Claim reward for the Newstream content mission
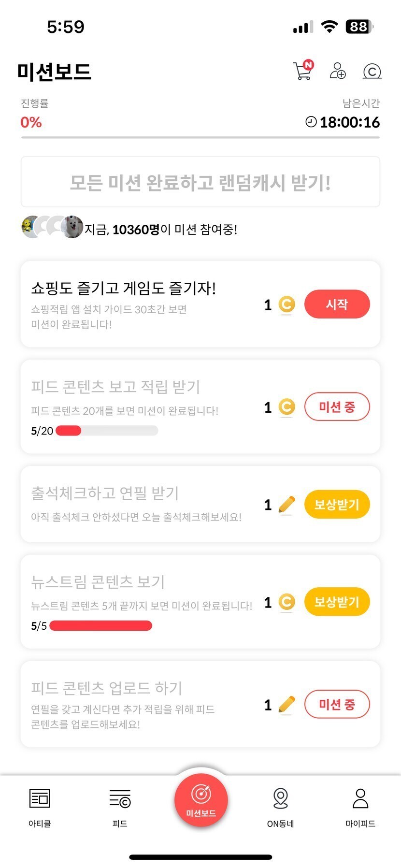Image resolution: width=401 pixels, height=868 pixels. (x=337, y=602)
